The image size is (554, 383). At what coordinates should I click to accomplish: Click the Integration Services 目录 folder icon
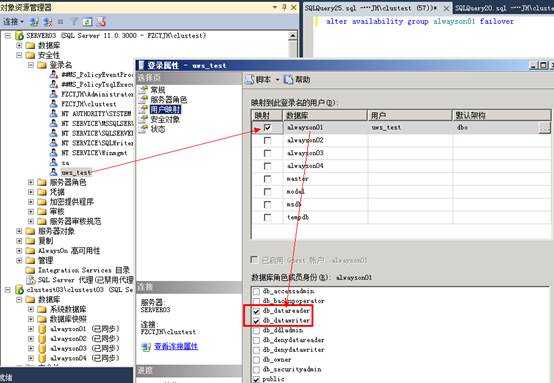tap(31, 270)
